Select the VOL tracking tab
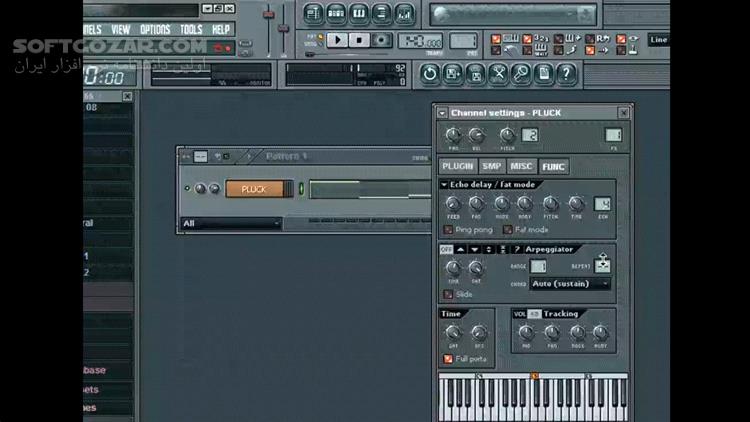The image size is (750, 422). (x=519, y=314)
